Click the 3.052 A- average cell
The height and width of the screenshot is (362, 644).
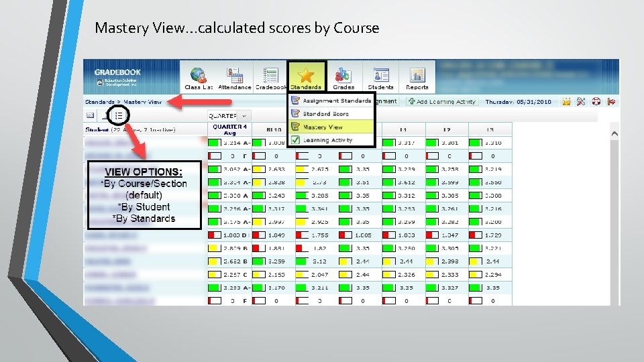[x=229, y=169]
